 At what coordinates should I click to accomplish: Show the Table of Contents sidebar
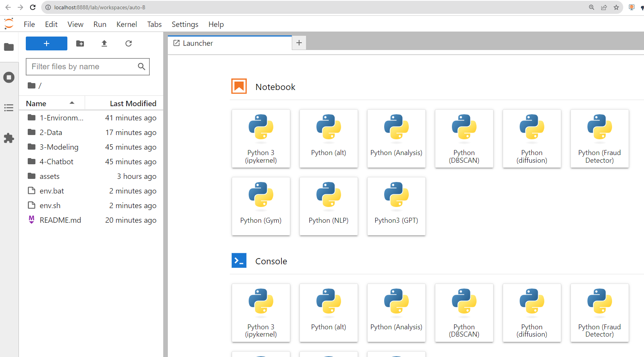[x=9, y=108]
